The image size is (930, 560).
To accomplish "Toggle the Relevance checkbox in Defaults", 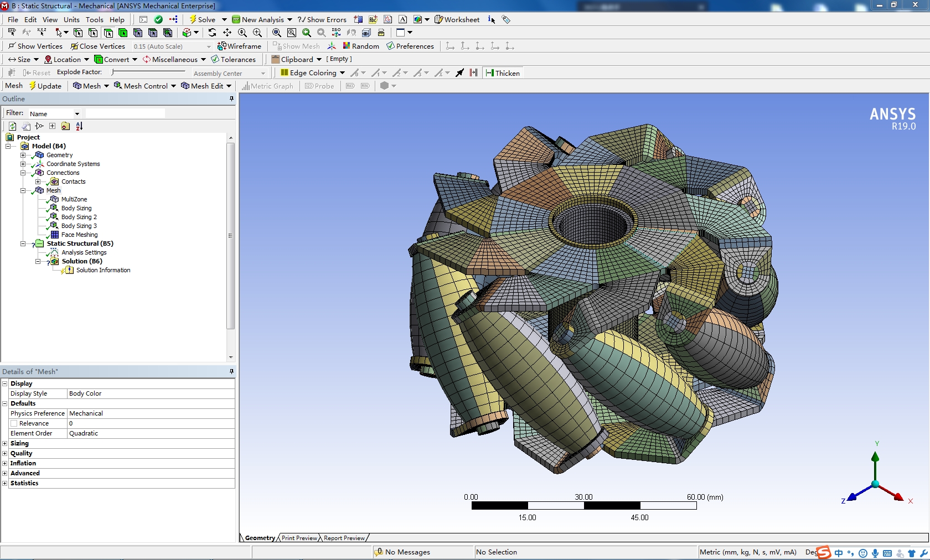I will [x=14, y=423].
